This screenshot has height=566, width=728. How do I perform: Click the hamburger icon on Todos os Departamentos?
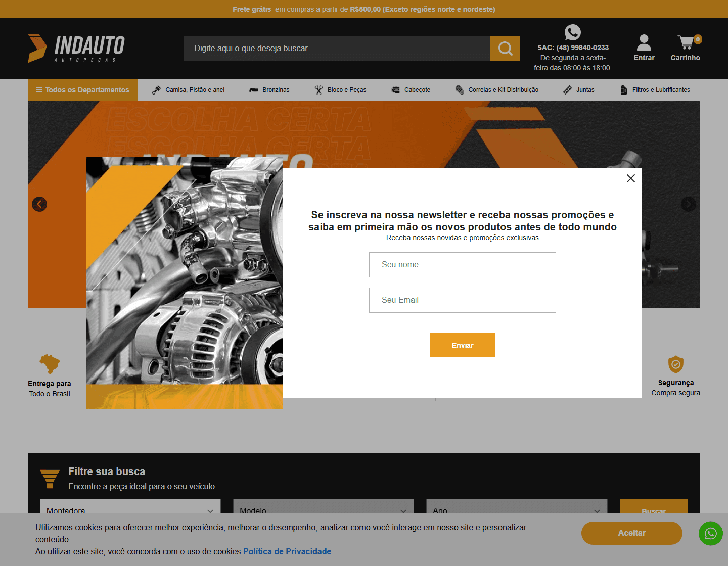(39, 89)
